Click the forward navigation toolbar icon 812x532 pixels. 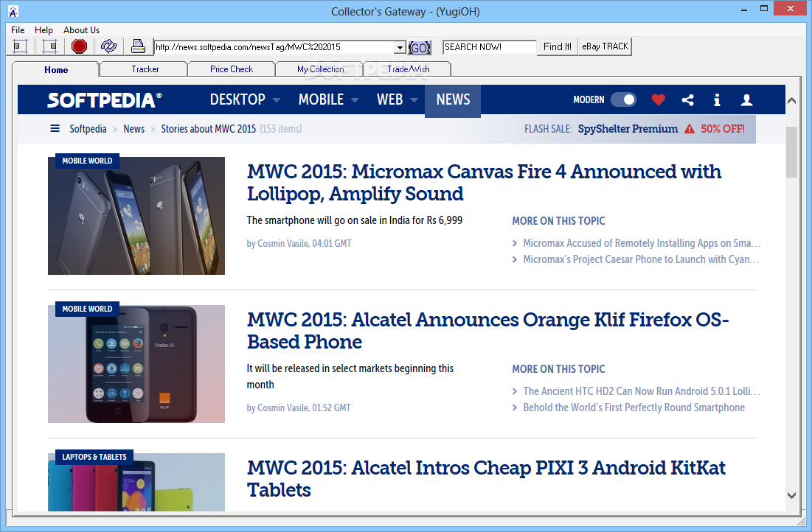pyautogui.click(x=49, y=46)
